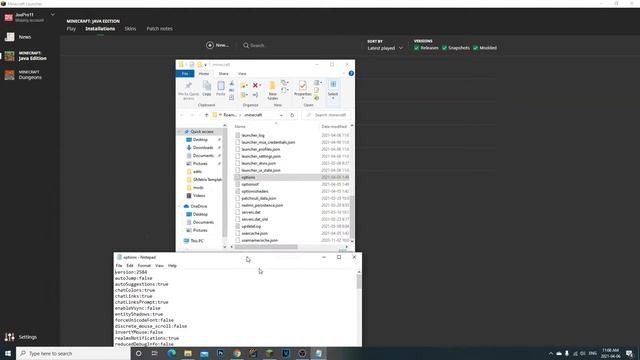This screenshot has height=360, width=640.
Task: Open Videos in navigation pane
Action: (199, 196)
